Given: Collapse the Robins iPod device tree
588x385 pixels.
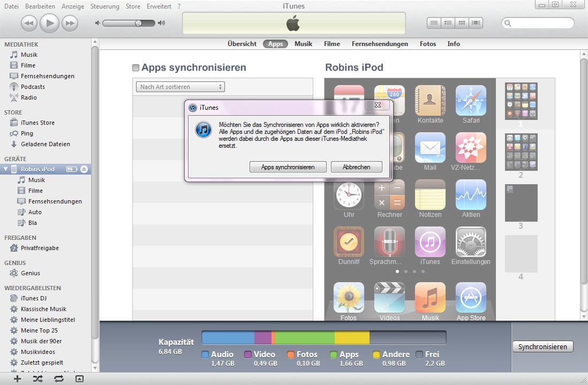Looking at the screenshot, I should point(6,169).
